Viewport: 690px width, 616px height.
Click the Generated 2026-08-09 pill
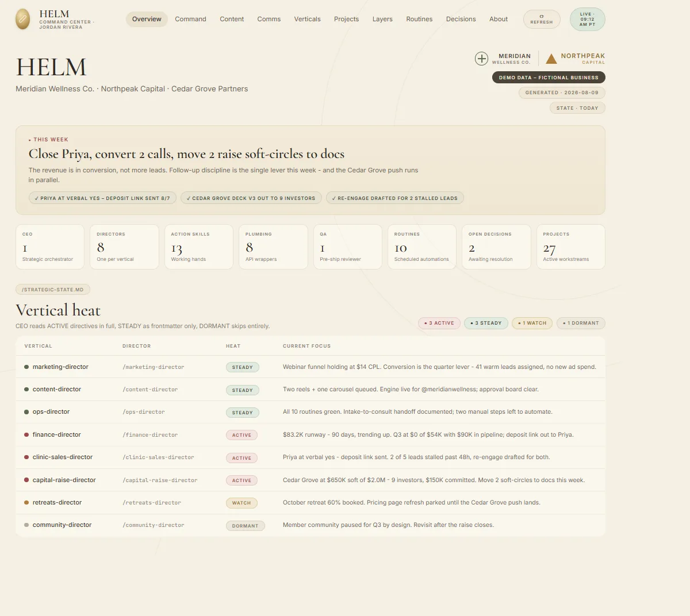pyautogui.click(x=562, y=93)
